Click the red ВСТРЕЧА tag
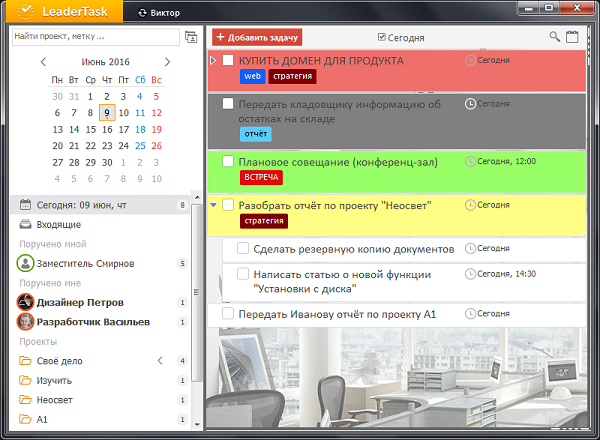Viewport: 600px width, 440px height. click(261, 178)
